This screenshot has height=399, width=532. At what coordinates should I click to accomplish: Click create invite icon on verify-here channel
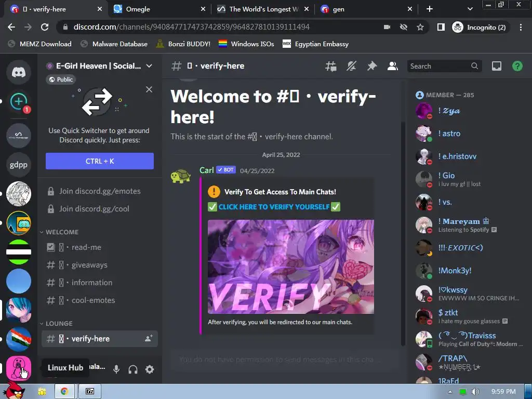pos(149,339)
